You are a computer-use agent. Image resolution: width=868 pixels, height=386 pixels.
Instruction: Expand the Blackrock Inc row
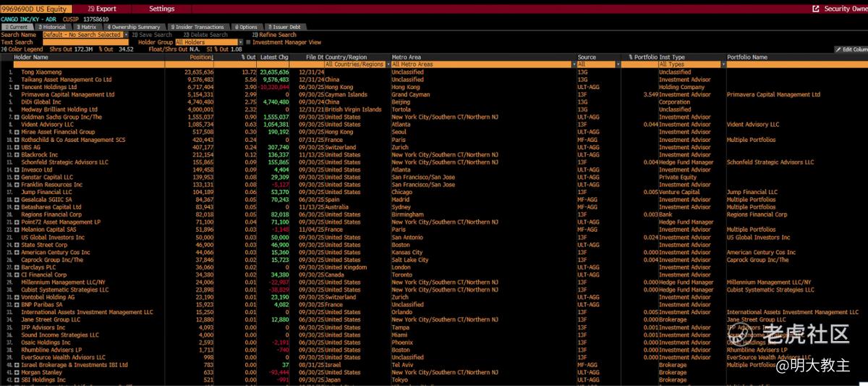point(17,155)
